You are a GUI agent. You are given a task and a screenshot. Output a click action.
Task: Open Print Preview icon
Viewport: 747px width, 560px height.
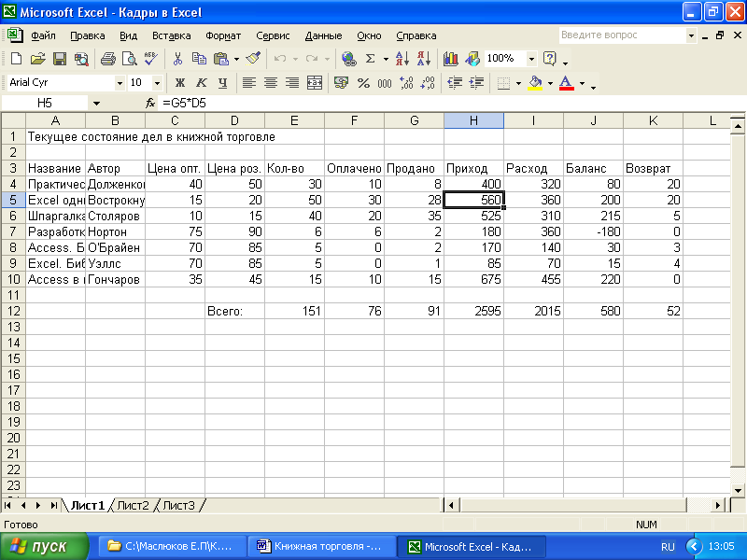(x=129, y=59)
